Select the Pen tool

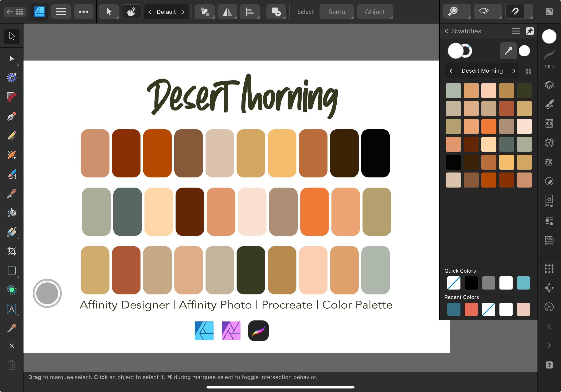coord(12,116)
